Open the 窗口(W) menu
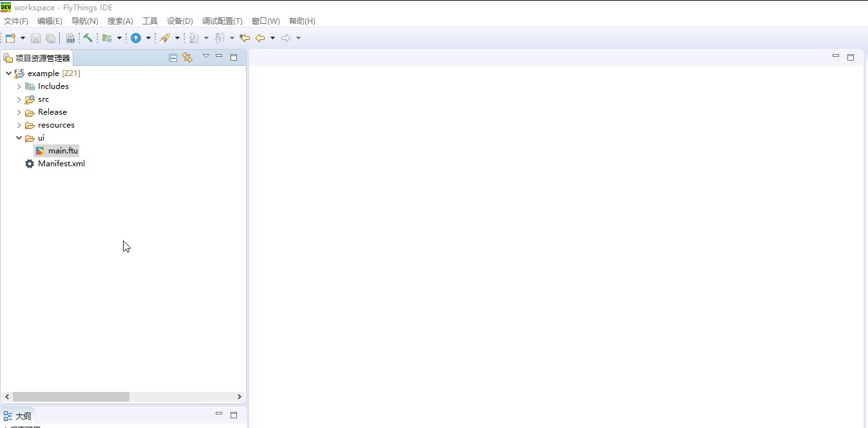868x428 pixels. pos(266,21)
